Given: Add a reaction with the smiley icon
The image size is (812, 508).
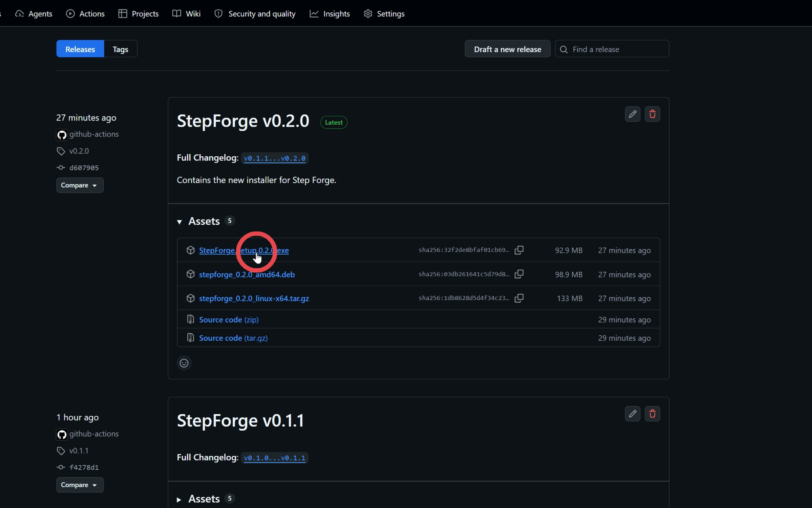Looking at the screenshot, I should click(184, 363).
